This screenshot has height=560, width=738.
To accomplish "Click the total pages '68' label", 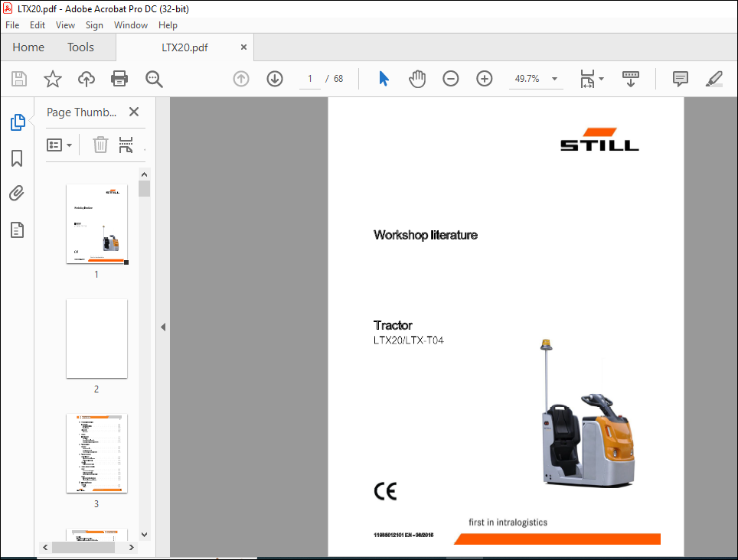I will click(338, 79).
